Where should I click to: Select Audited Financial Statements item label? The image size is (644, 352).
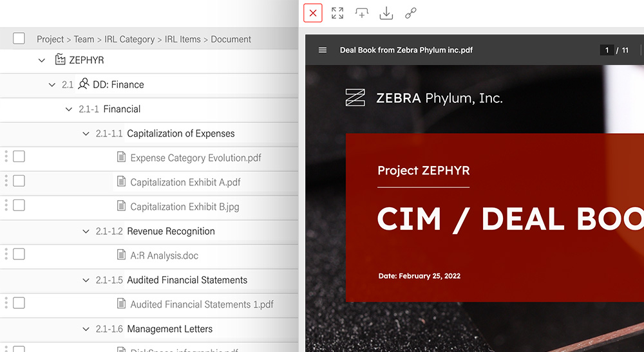[x=187, y=280]
